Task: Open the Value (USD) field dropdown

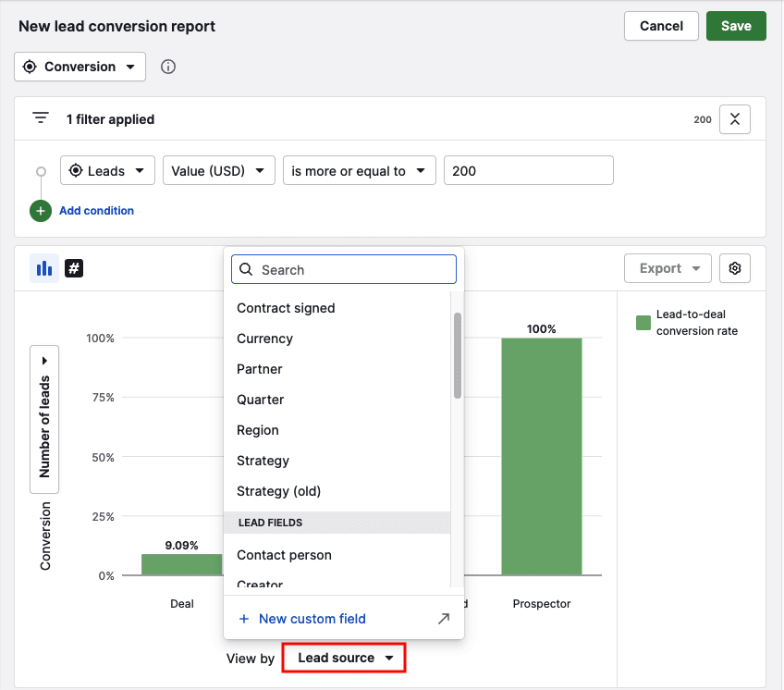Action: (x=219, y=171)
